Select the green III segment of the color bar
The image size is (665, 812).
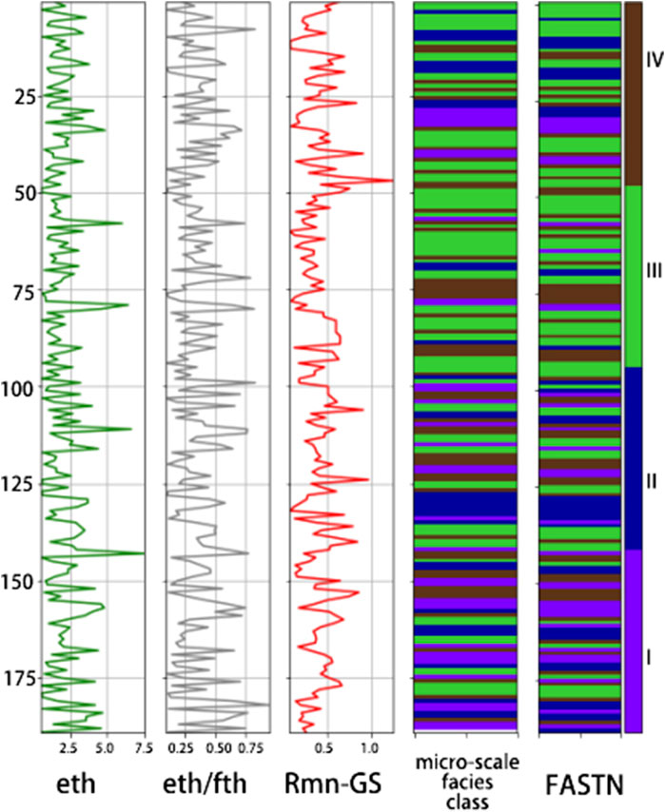click(634, 276)
